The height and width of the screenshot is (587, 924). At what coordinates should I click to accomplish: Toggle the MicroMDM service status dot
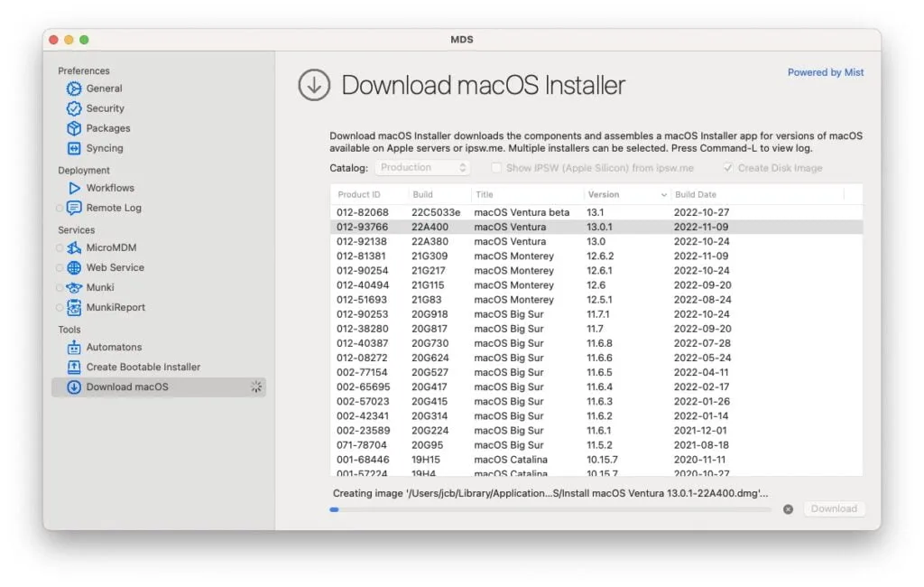point(60,247)
